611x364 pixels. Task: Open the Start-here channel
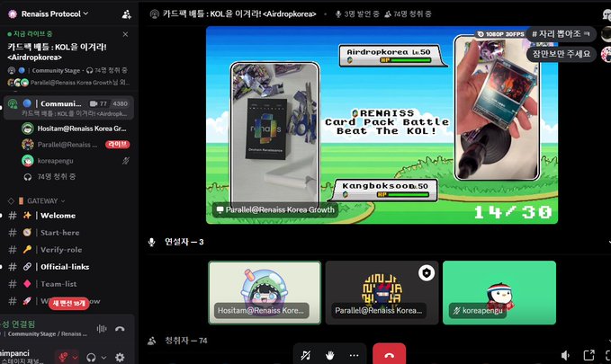tap(60, 233)
